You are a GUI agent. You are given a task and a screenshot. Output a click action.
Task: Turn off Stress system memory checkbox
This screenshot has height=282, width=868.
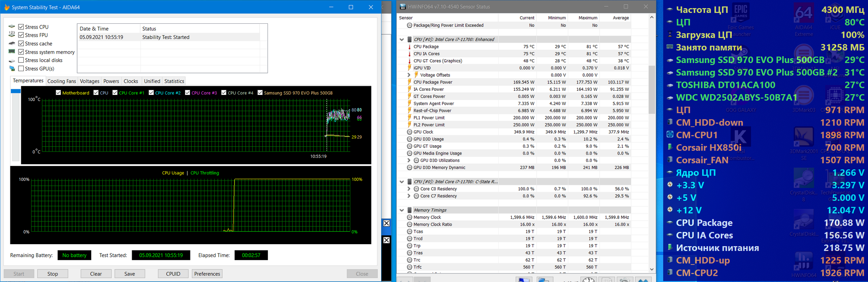tap(21, 52)
